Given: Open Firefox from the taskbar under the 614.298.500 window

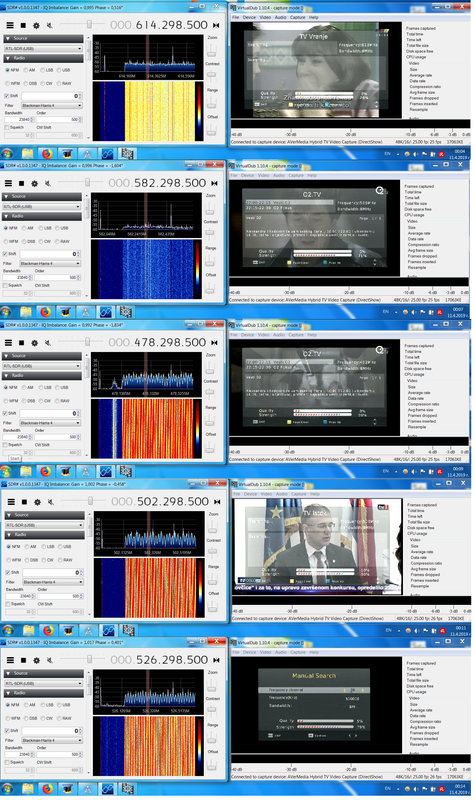Looking at the screenshot, I should pos(46,153).
